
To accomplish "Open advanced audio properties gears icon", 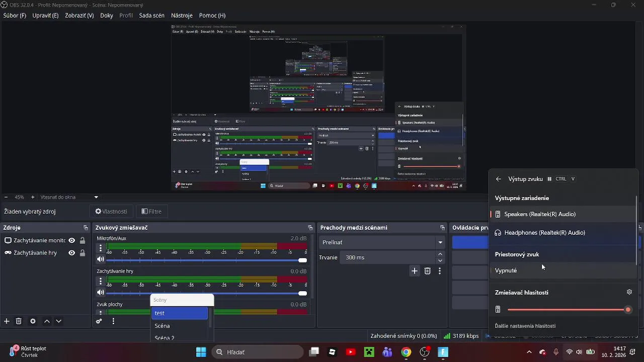I will pos(99,321).
